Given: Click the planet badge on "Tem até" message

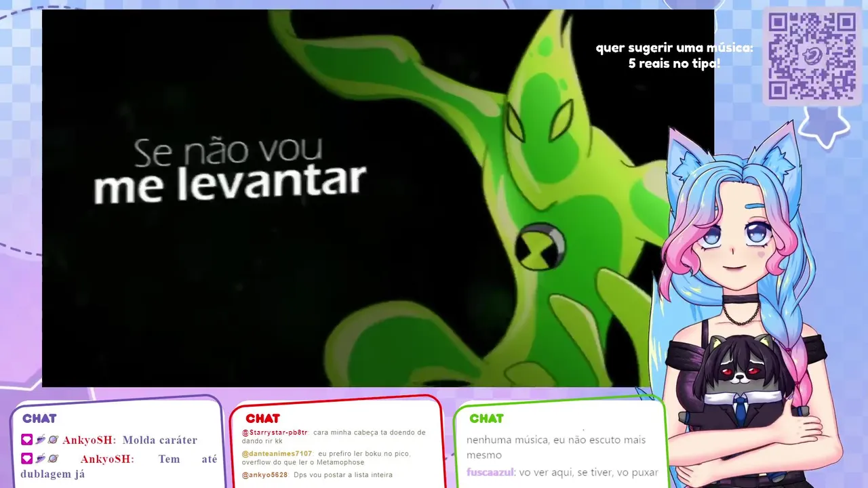Looking at the screenshot, I should pyautogui.click(x=53, y=459).
